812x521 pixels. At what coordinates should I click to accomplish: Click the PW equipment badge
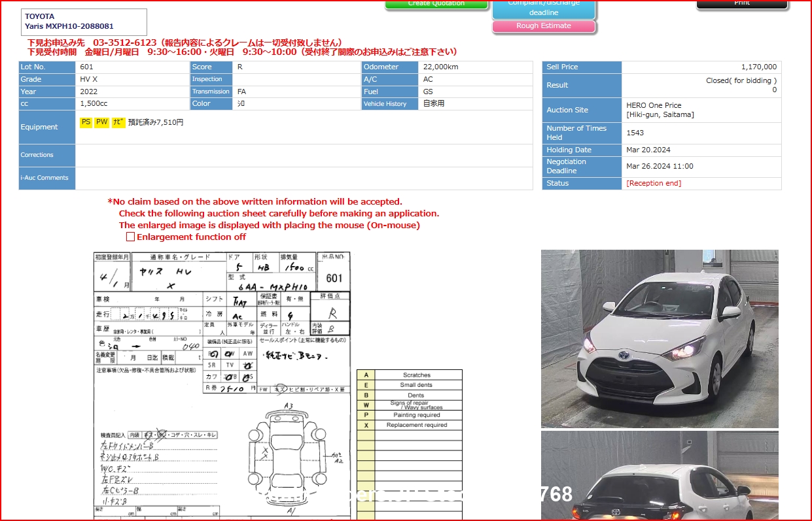tap(102, 122)
